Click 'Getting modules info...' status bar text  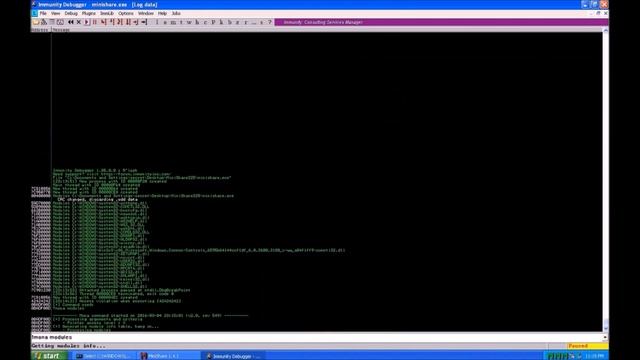tap(69, 346)
